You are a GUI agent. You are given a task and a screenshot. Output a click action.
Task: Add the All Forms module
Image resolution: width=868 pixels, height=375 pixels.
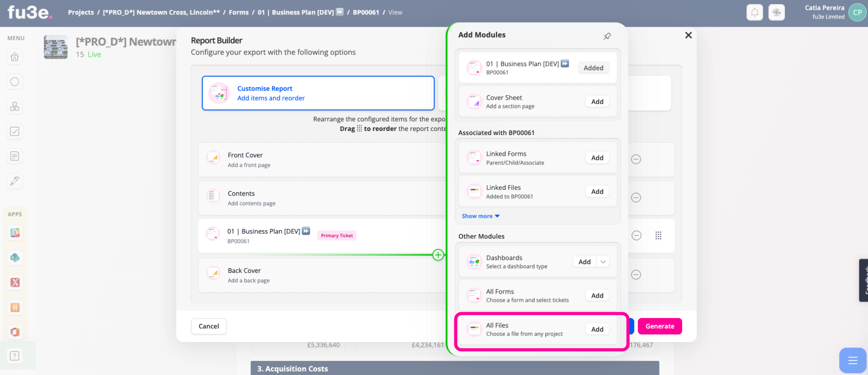coord(597,295)
